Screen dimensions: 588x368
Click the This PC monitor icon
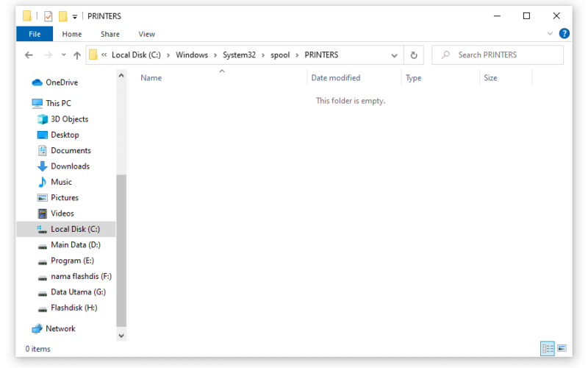37,103
